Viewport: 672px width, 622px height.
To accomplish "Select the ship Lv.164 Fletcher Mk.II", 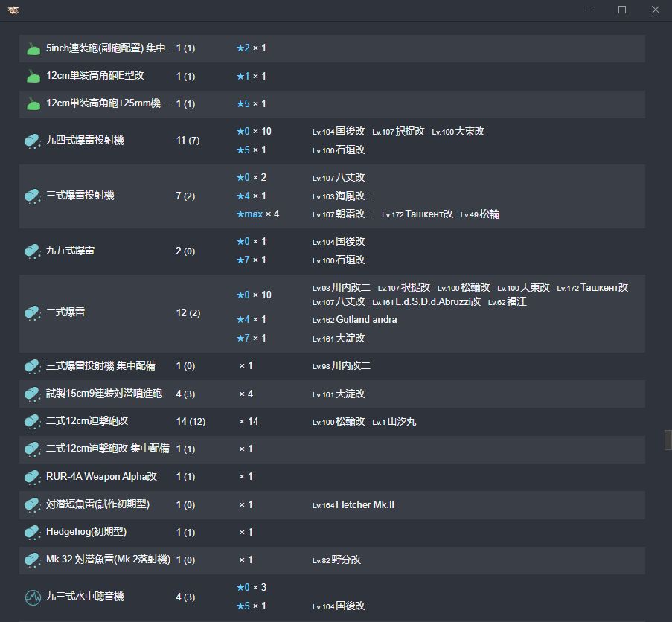I will click(x=353, y=505).
